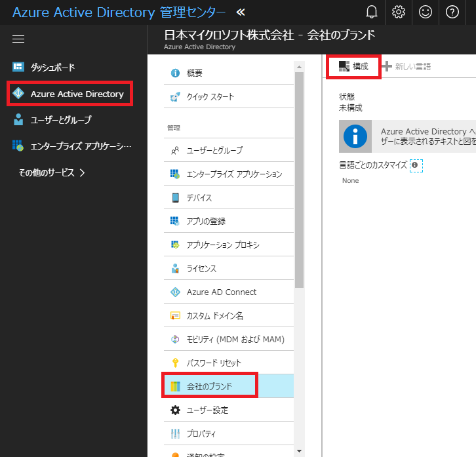
Task: Click the resource menu scrollbar thumb
Action: (x=300, y=180)
